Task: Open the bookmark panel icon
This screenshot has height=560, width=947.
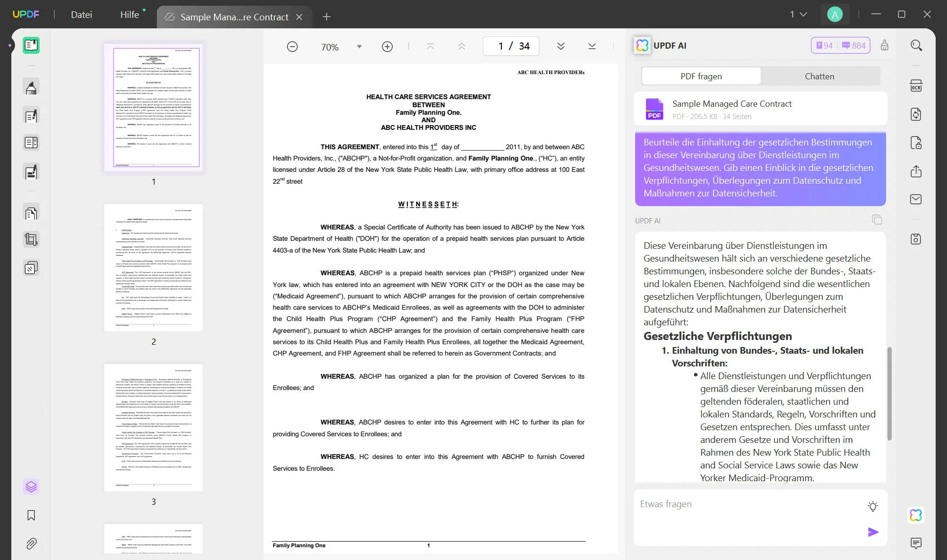Action: pyautogui.click(x=31, y=515)
